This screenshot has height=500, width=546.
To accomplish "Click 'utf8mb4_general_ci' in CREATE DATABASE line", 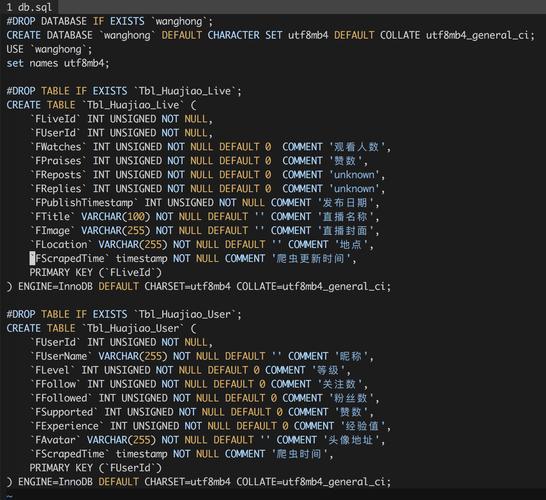I will pyautogui.click(x=477, y=35).
